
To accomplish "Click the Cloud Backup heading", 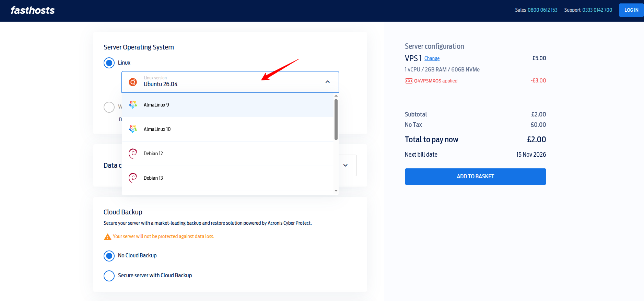I will pyautogui.click(x=123, y=212).
